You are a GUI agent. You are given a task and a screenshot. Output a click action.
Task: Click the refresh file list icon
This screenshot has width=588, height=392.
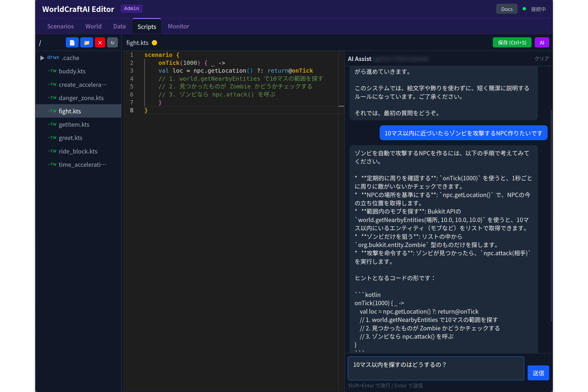(112, 43)
